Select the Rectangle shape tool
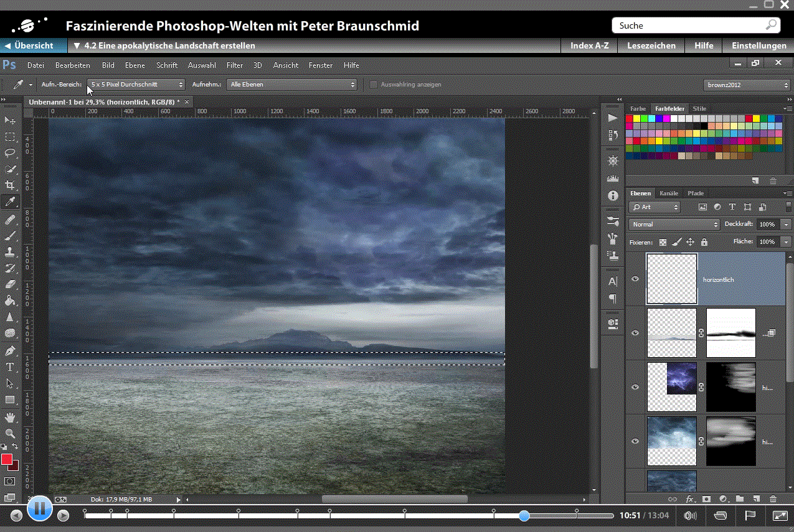This screenshot has width=794, height=532. pyautogui.click(x=10, y=399)
